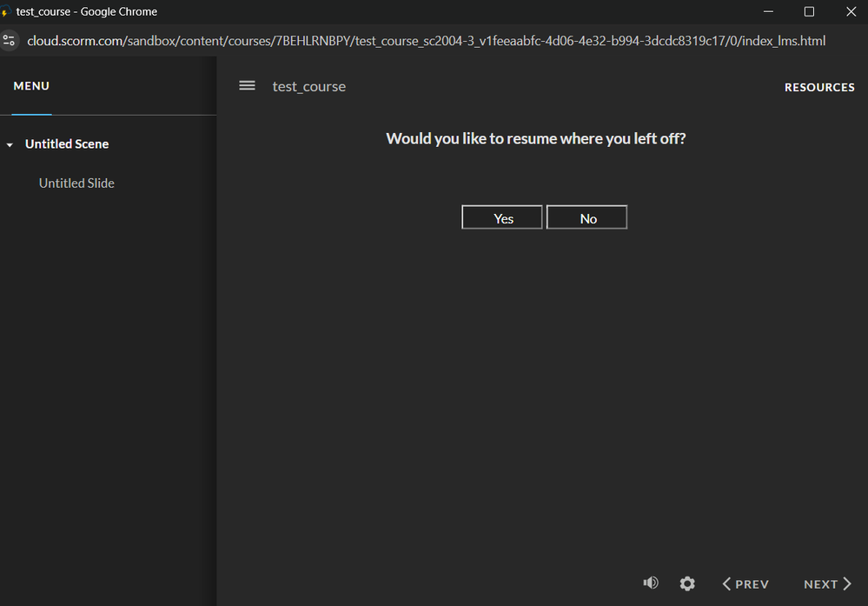Maximize the Chrome window
The width and height of the screenshot is (868, 606).
pyautogui.click(x=809, y=11)
